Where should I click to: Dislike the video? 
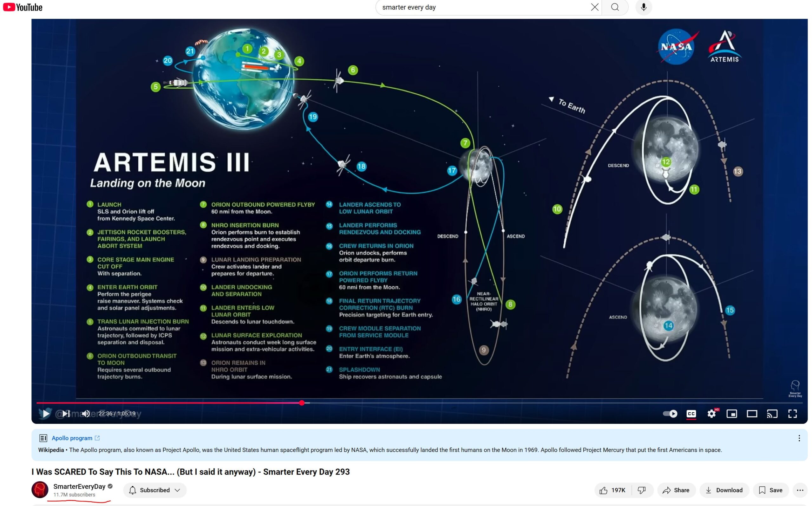coord(642,490)
